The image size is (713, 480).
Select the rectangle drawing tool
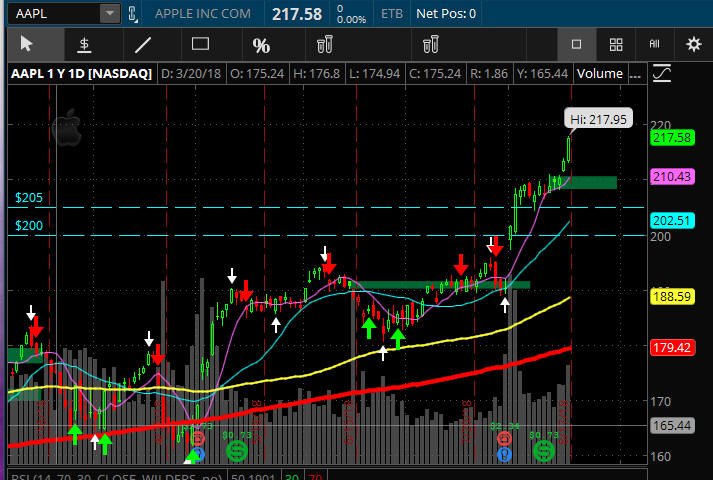click(201, 44)
